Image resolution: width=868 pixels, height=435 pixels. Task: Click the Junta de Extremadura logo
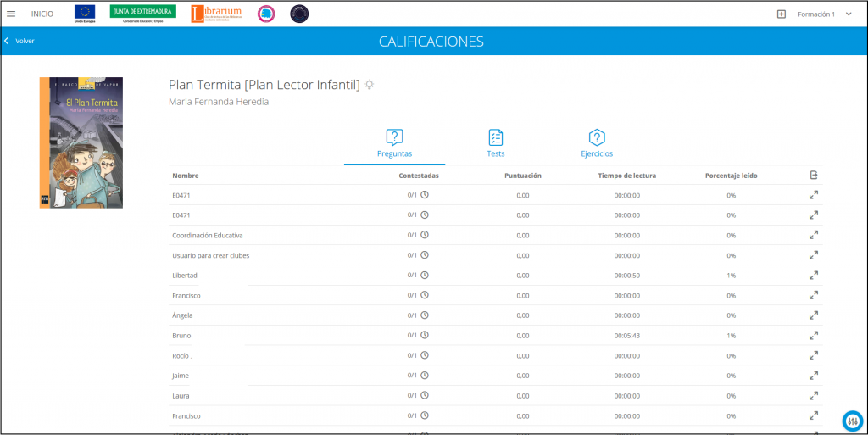pyautogui.click(x=142, y=14)
